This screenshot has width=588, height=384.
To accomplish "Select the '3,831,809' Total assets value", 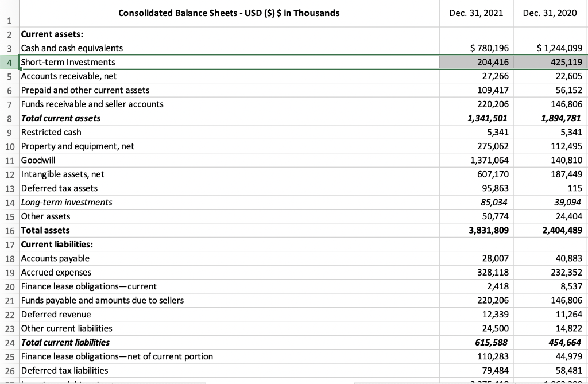I will coord(487,230).
